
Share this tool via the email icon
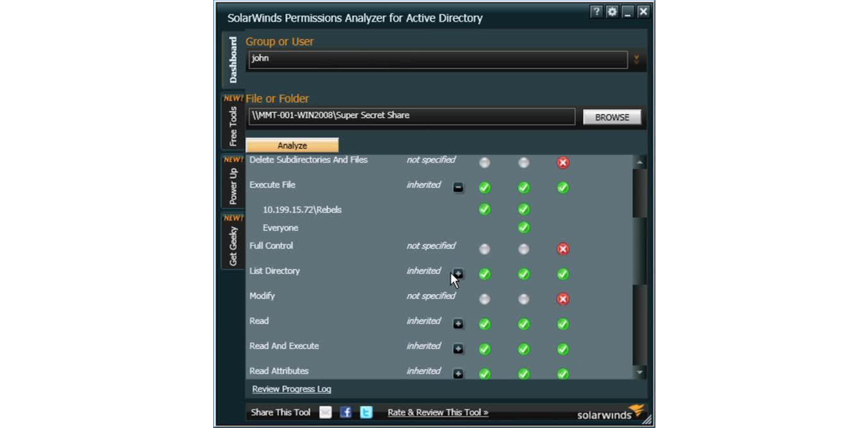pyautogui.click(x=325, y=413)
